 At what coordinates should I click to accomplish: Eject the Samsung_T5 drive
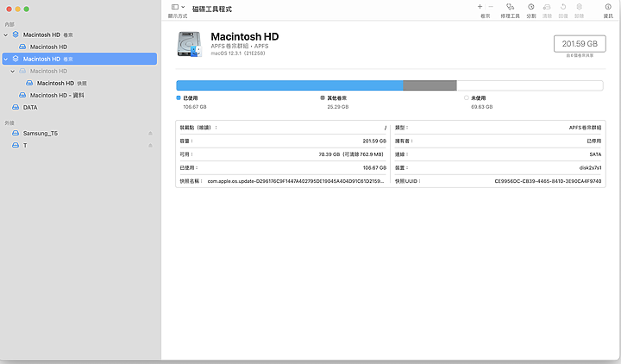click(x=150, y=134)
